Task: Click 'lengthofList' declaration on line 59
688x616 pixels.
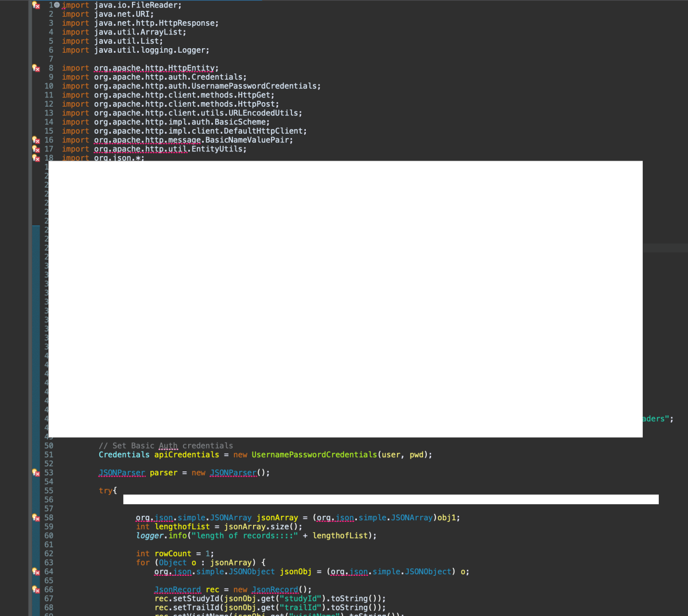Action: (x=182, y=527)
